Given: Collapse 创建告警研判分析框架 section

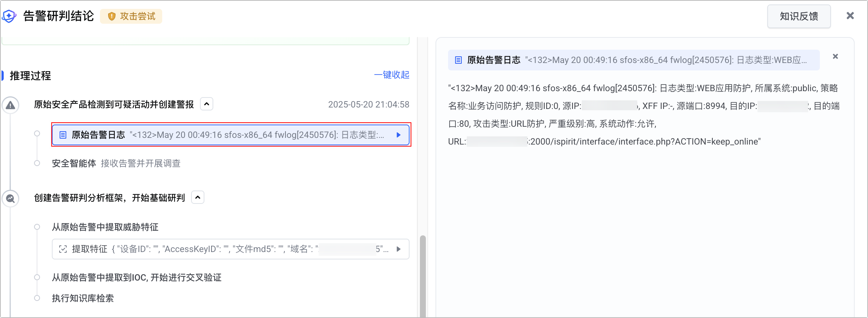Looking at the screenshot, I should pos(198,198).
